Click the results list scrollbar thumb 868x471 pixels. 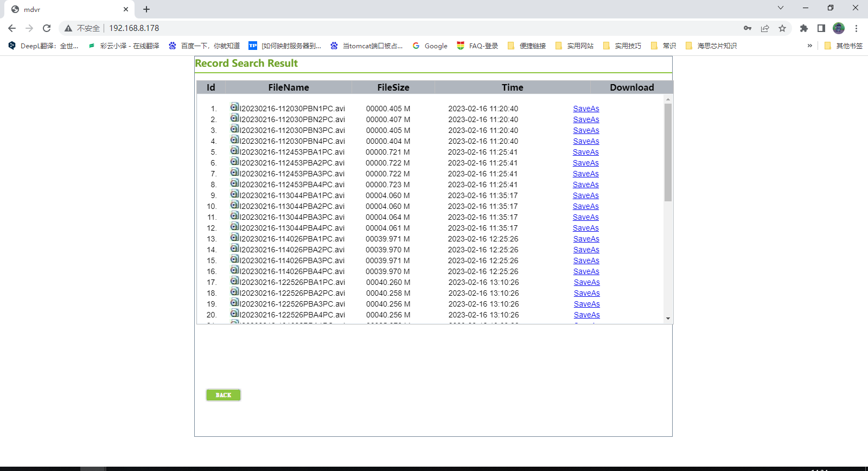pyautogui.click(x=668, y=152)
